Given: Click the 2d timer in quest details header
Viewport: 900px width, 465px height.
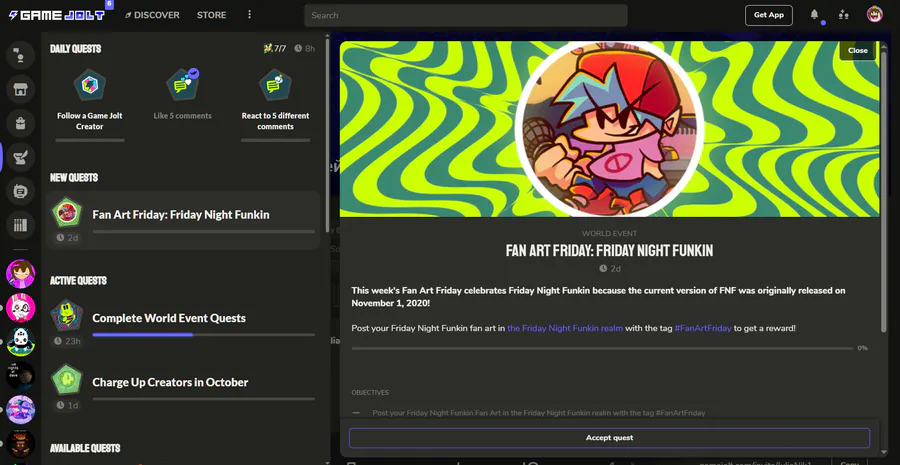Looking at the screenshot, I should point(610,269).
